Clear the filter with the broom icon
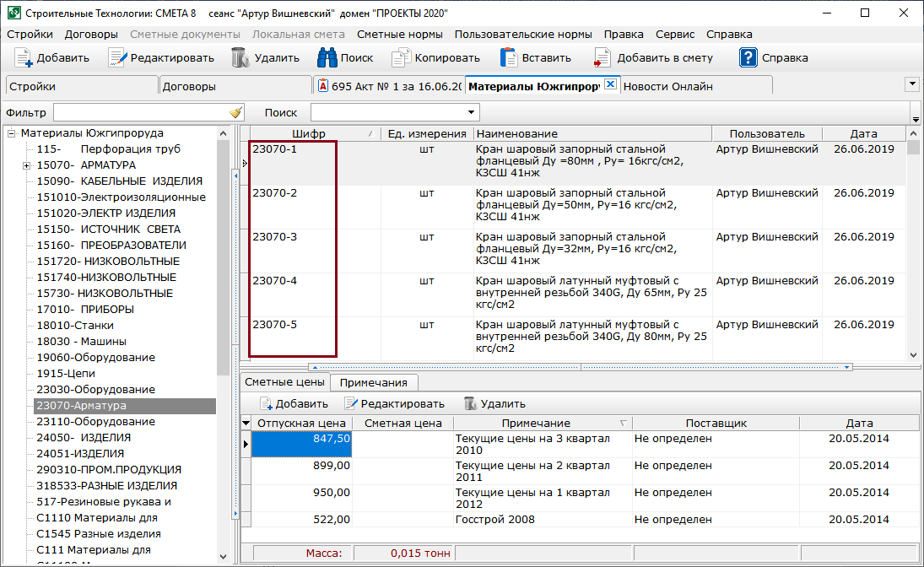 235,113
